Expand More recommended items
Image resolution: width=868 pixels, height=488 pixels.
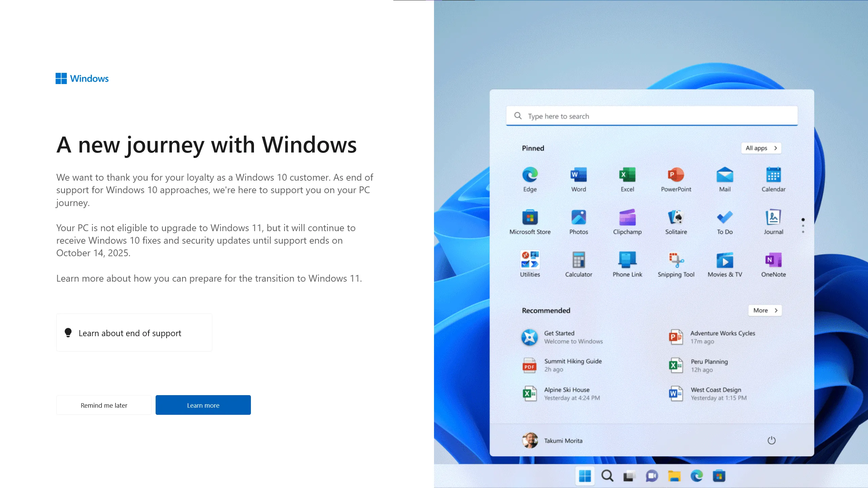pyautogui.click(x=765, y=310)
